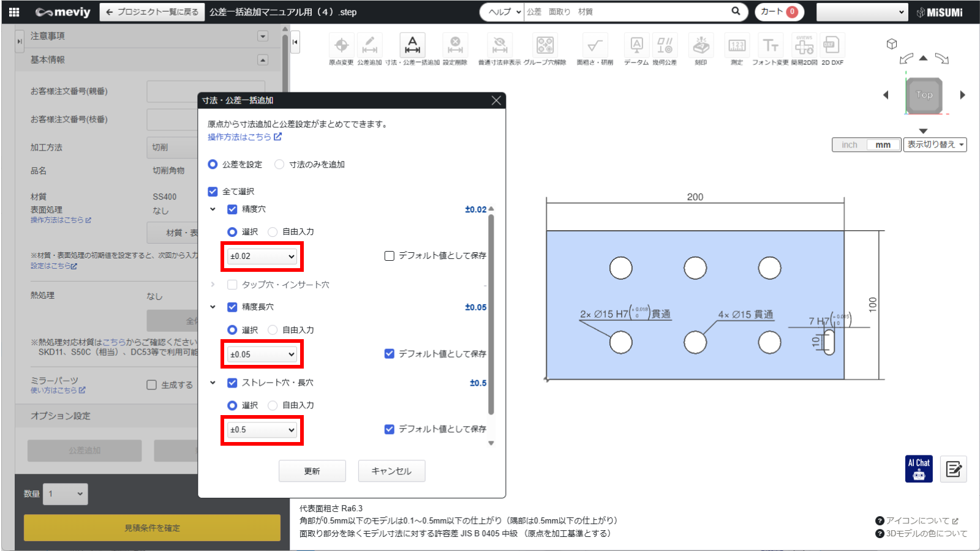Viewport: 980px width, 551px height.
Task: Switch units to inch
Action: [x=849, y=145]
